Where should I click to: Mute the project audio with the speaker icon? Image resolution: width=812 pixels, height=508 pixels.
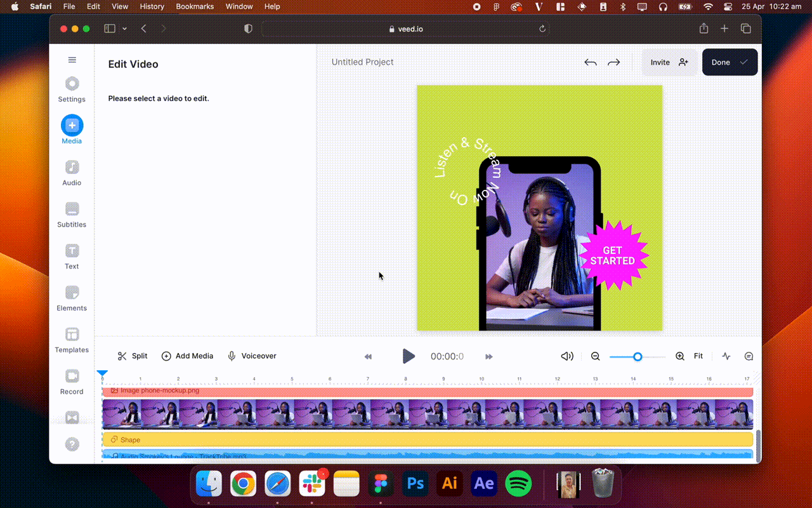tap(566, 356)
